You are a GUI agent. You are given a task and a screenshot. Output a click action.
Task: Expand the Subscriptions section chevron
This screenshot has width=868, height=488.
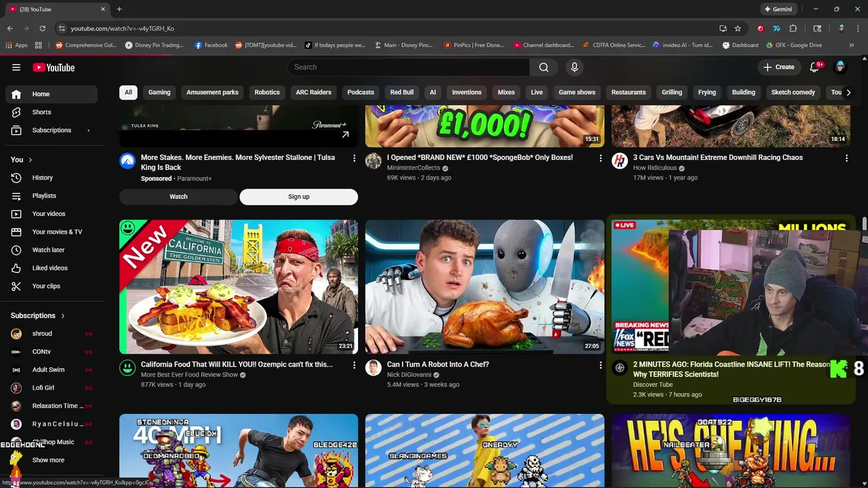(x=63, y=316)
